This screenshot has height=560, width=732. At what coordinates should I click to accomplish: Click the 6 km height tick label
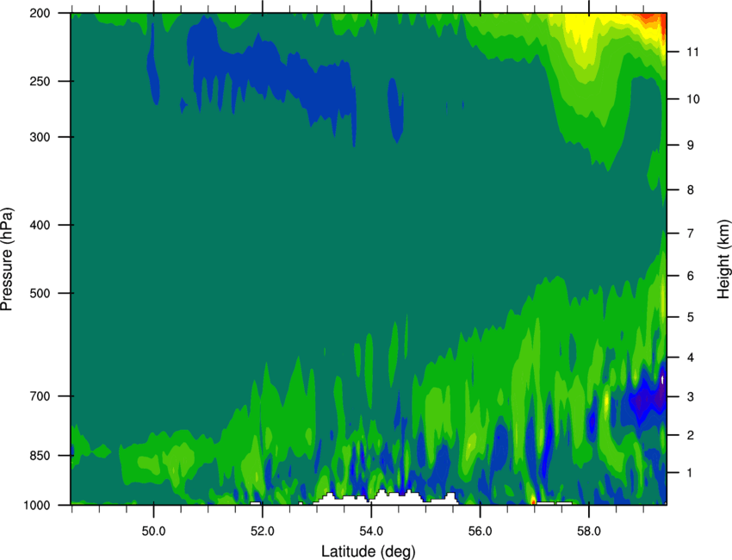click(691, 276)
